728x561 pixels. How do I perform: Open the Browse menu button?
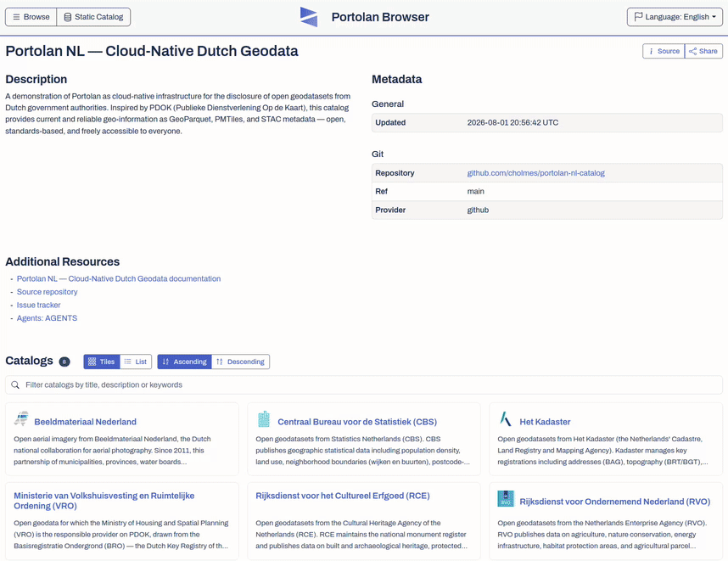(x=31, y=17)
